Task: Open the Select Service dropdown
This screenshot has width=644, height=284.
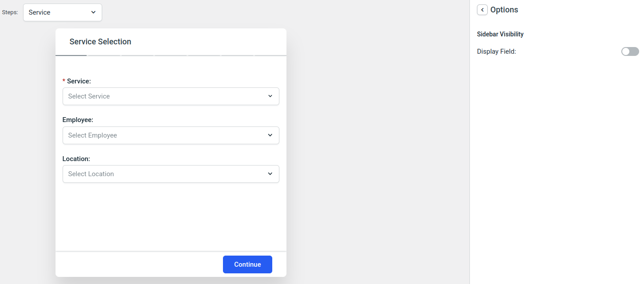Action: pos(171,96)
